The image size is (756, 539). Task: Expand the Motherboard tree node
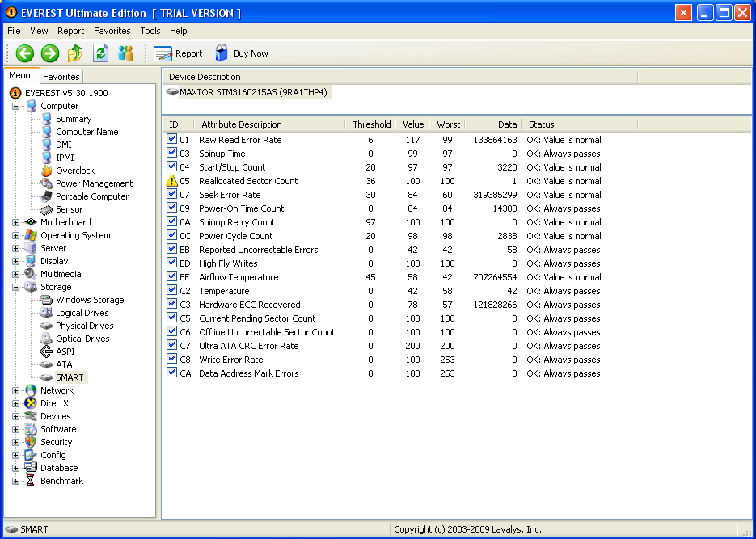(15, 222)
